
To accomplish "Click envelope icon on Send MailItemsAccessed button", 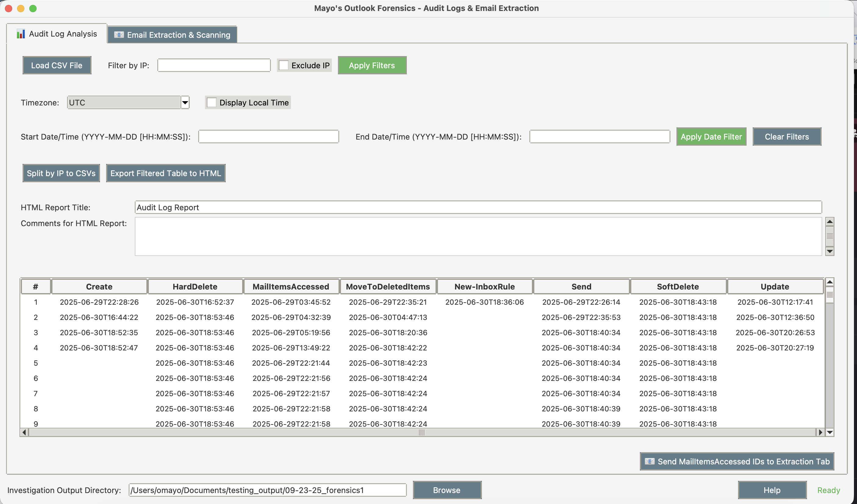I will point(650,461).
